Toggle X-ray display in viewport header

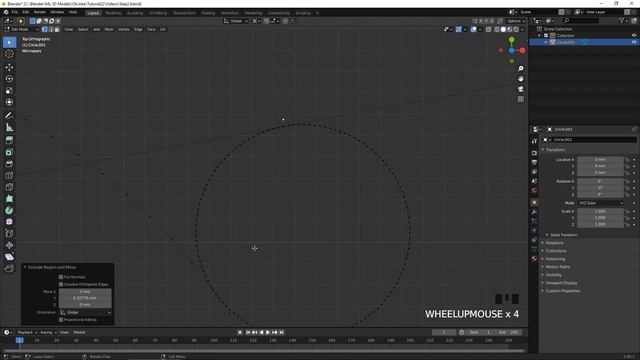[489, 29]
